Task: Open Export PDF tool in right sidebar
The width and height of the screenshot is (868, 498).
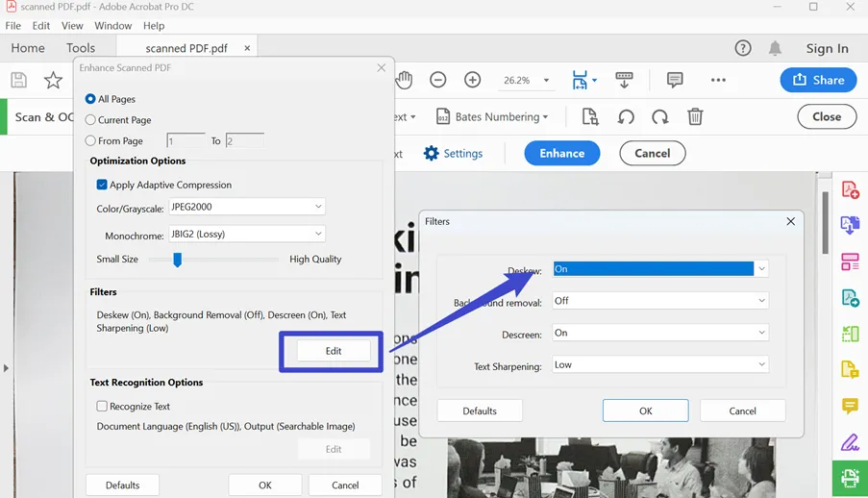Action: (850, 298)
